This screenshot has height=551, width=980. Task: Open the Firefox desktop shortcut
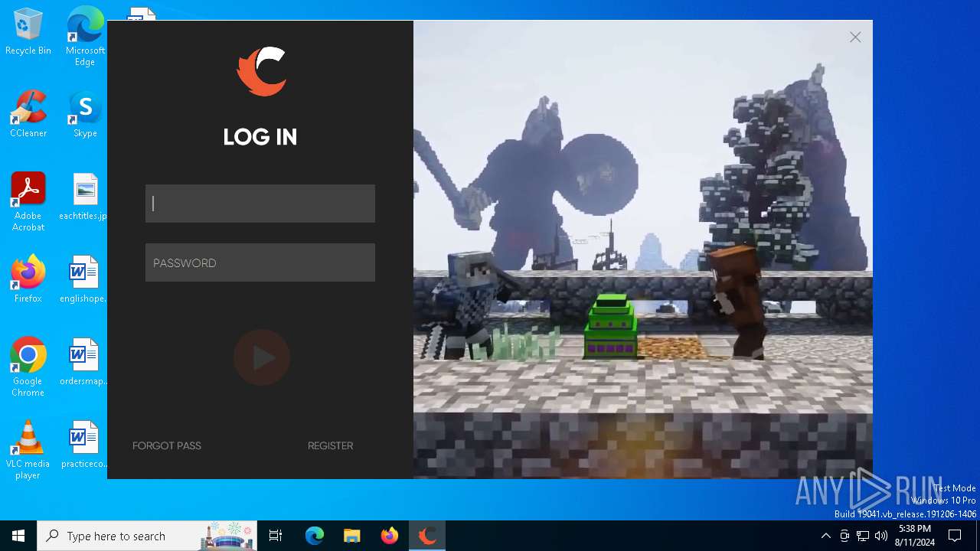point(28,279)
